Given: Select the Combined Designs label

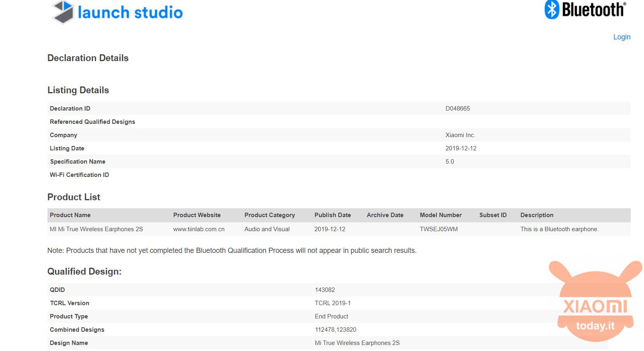Looking at the screenshot, I should (x=77, y=330).
